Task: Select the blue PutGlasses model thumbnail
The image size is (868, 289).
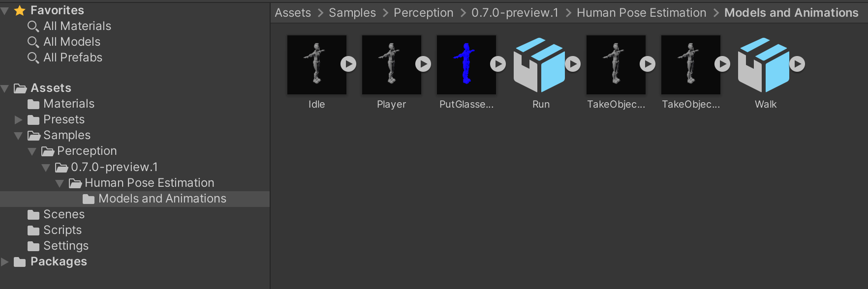Action: point(466,64)
